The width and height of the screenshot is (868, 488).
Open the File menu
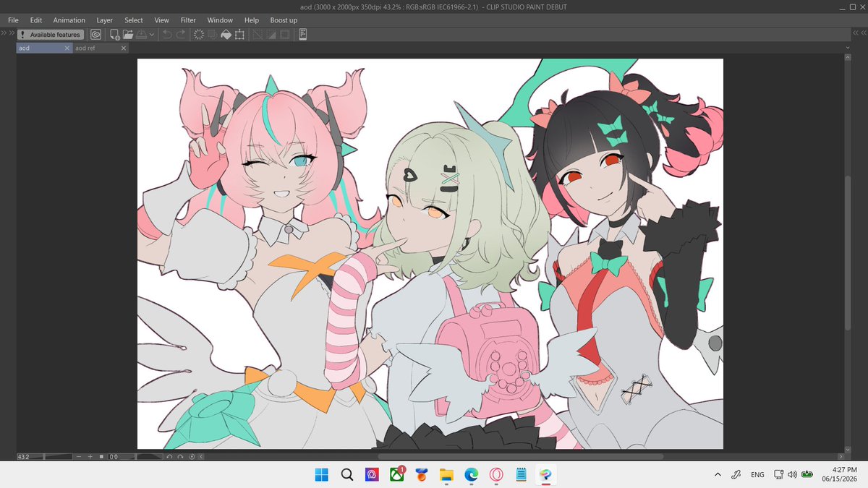point(14,20)
